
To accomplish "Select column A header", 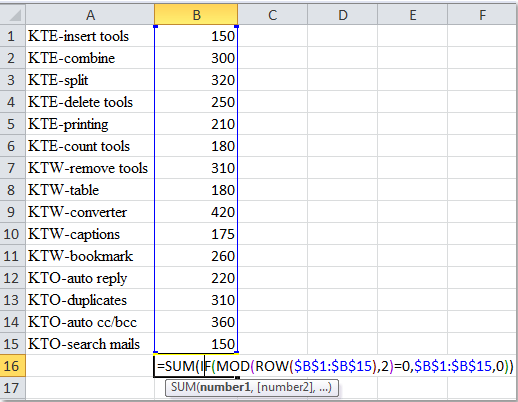I will 90,15.
